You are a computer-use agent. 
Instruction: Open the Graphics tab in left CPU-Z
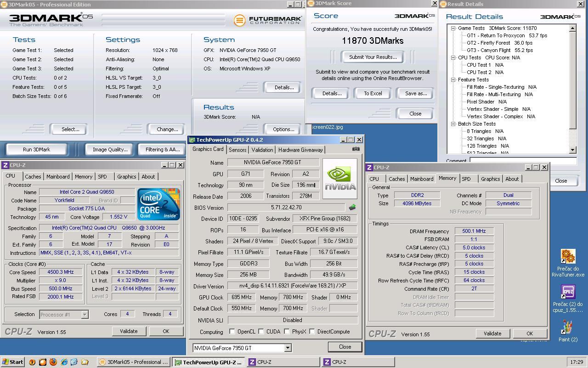point(126,177)
